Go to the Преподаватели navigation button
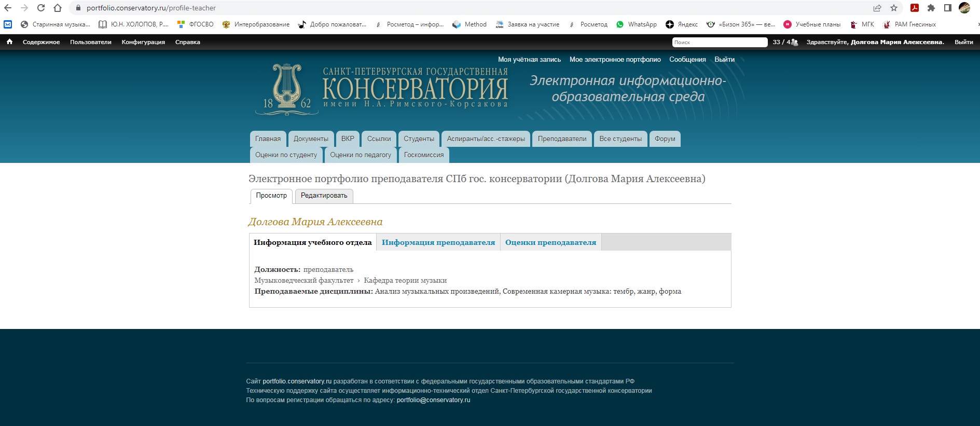This screenshot has height=426, width=980. tap(562, 139)
